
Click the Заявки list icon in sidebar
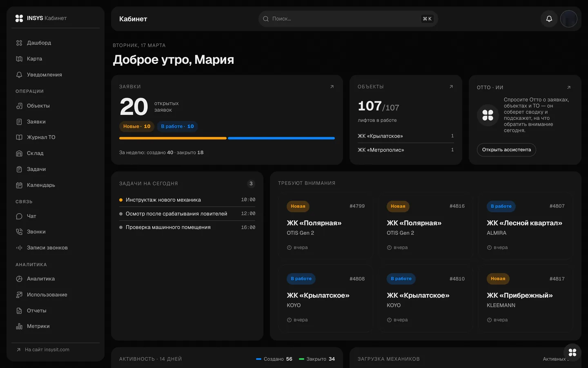[19, 122]
